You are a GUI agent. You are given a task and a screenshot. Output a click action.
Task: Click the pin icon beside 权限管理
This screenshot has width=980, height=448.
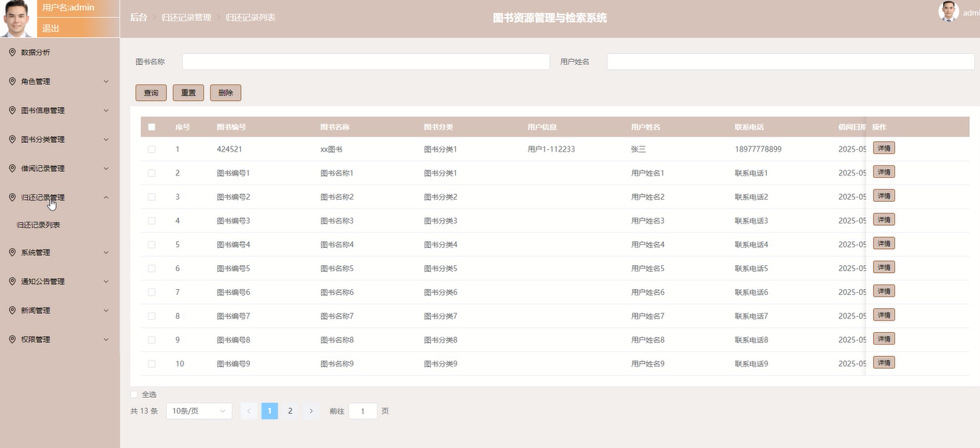point(12,339)
